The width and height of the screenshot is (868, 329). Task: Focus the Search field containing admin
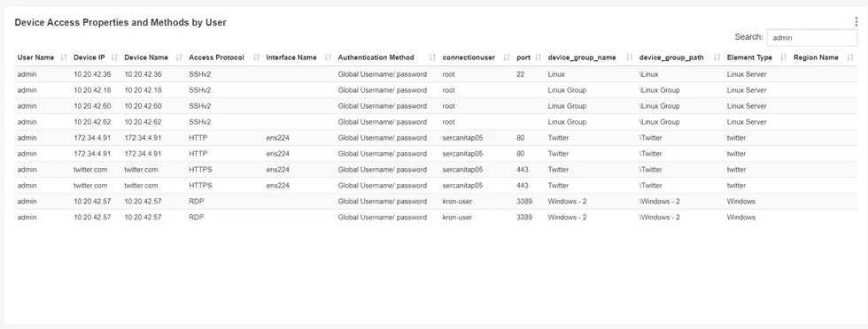click(x=811, y=38)
